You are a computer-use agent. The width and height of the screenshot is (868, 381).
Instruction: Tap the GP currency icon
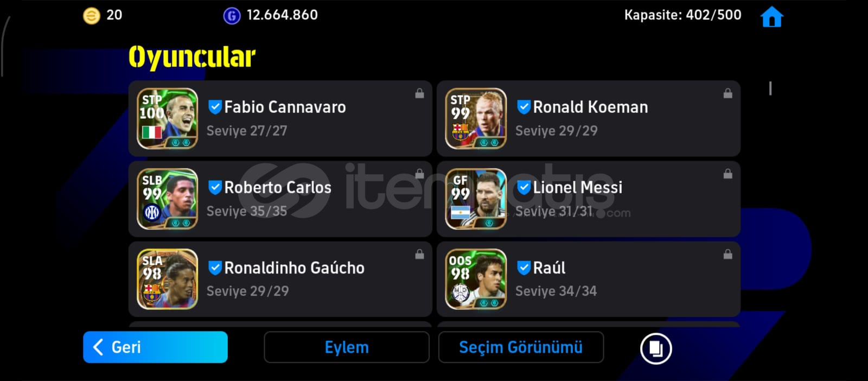point(232,16)
